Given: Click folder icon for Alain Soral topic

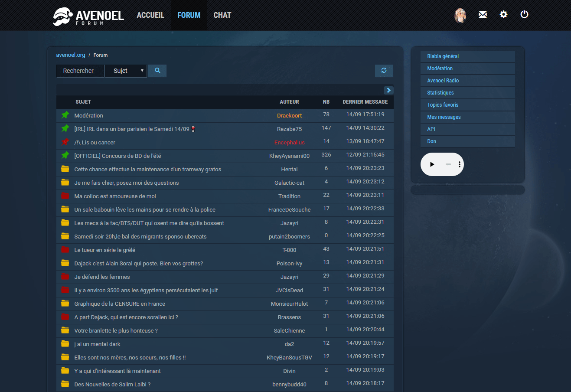Looking at the screenshot, I should click(65, 263).
